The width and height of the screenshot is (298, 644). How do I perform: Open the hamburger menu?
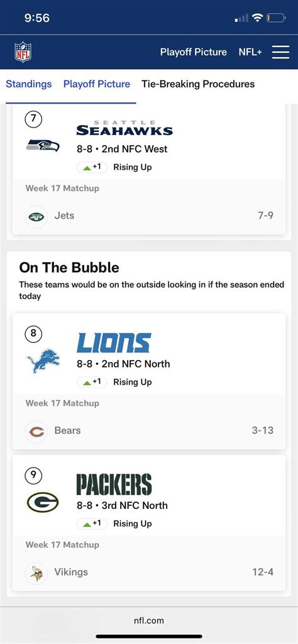[281, 52]
